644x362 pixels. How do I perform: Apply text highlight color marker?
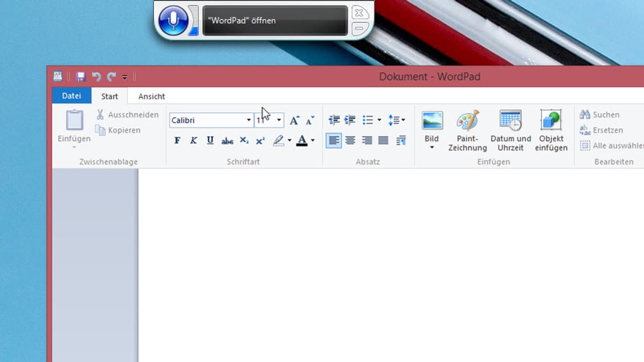279,140
